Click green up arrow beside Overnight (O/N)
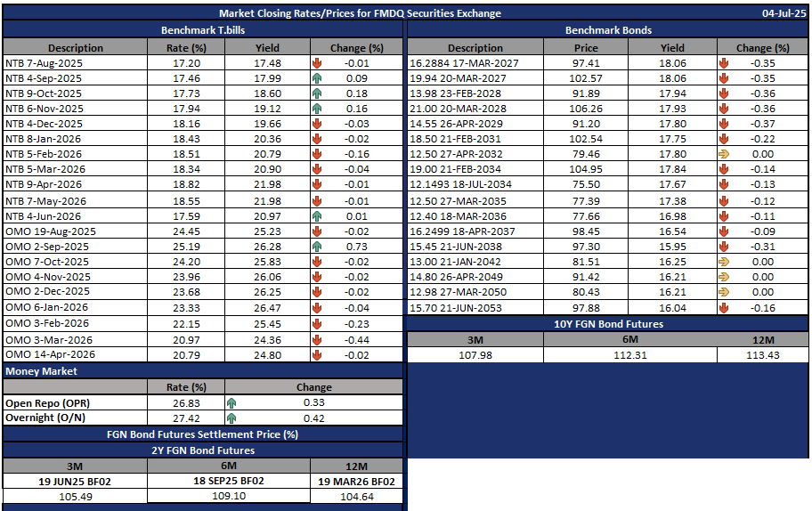812x511 pixels. click(231, 418)
